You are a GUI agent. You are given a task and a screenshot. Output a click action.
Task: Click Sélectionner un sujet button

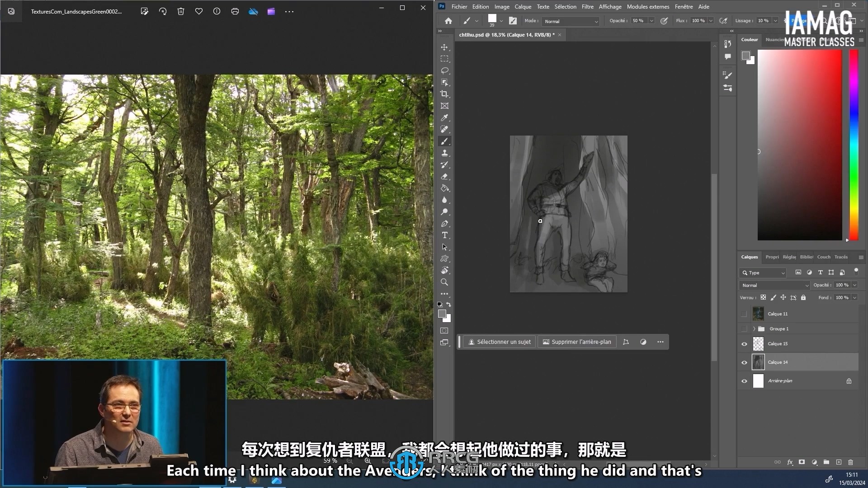point(500,342)
